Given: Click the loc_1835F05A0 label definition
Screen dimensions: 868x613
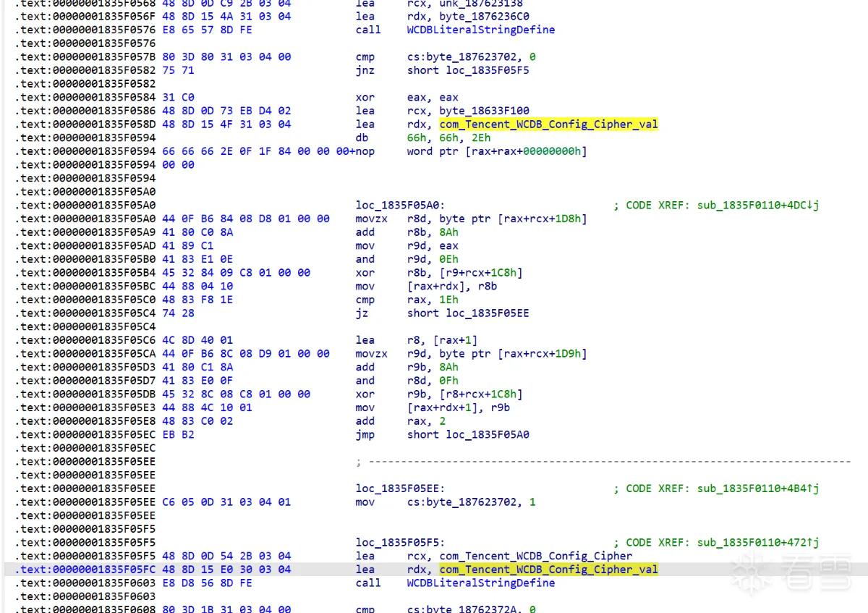Looking at the screenshot, I should pyautogui.click(x=400, y=206).
